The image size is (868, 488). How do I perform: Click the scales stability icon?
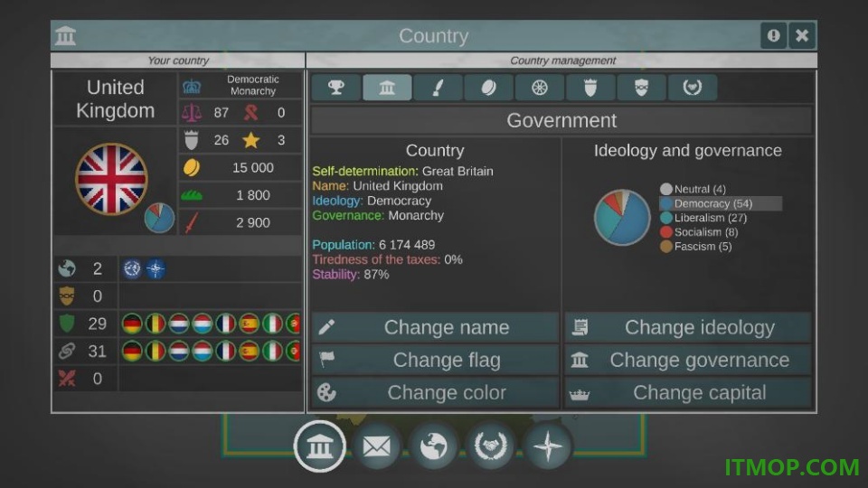tap(192, 113)
